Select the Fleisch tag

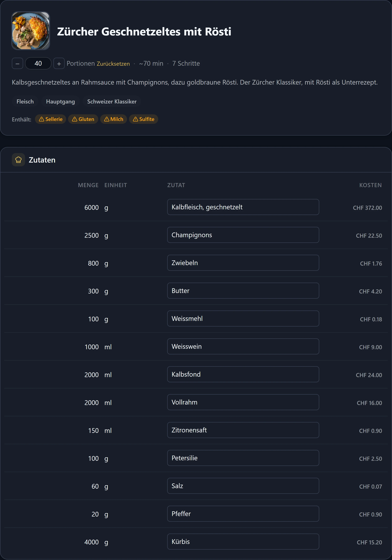25,101
